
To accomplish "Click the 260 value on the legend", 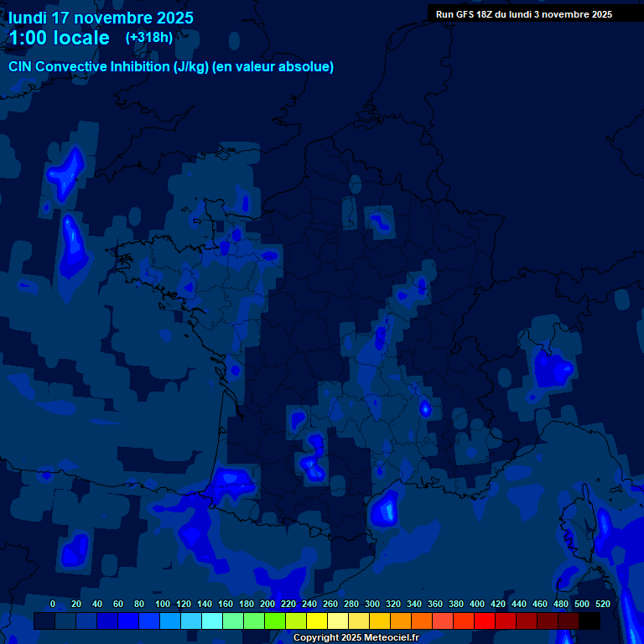I will (x=330, y=604).
